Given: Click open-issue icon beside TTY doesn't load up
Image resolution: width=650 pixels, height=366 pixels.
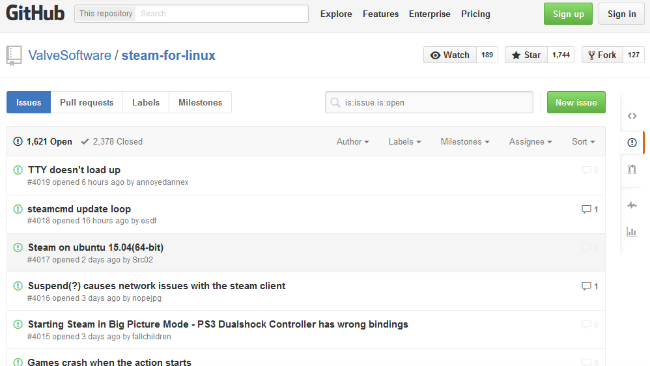Looking at the screenshot, I should pos(18,170).
